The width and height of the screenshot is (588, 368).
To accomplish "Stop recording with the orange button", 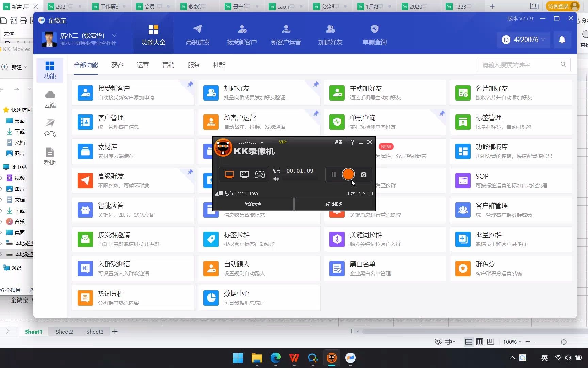I will point(348,174).
